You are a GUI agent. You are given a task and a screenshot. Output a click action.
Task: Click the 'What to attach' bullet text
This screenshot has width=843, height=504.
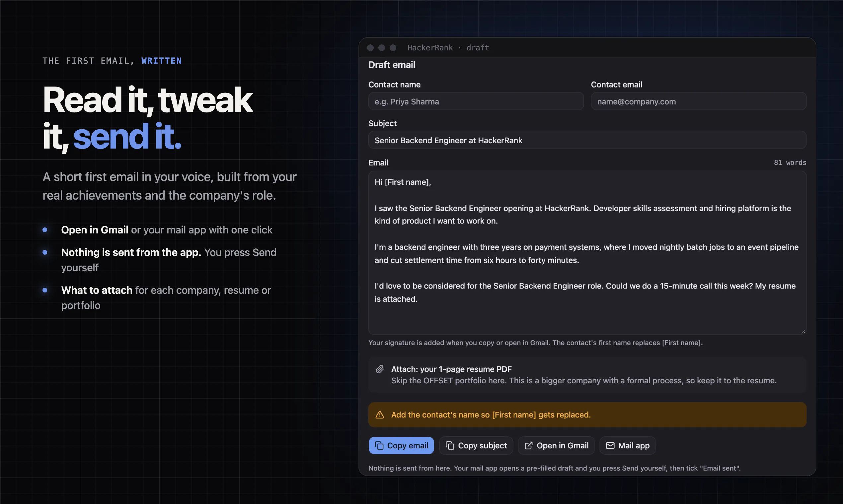pyautogui.click(x=97, y=290)
